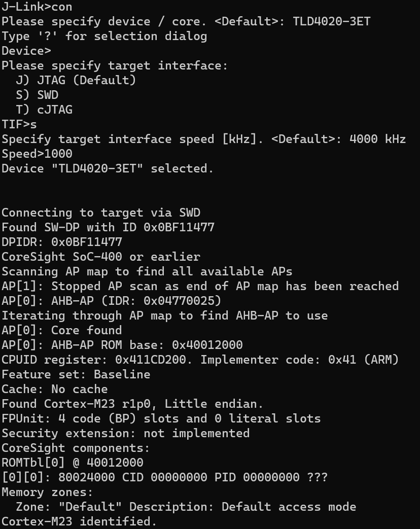Click the "CoreSight SoC-400 or earlier" line
The height and width of the screenshot is (529, 420).
tap(101, 257)
